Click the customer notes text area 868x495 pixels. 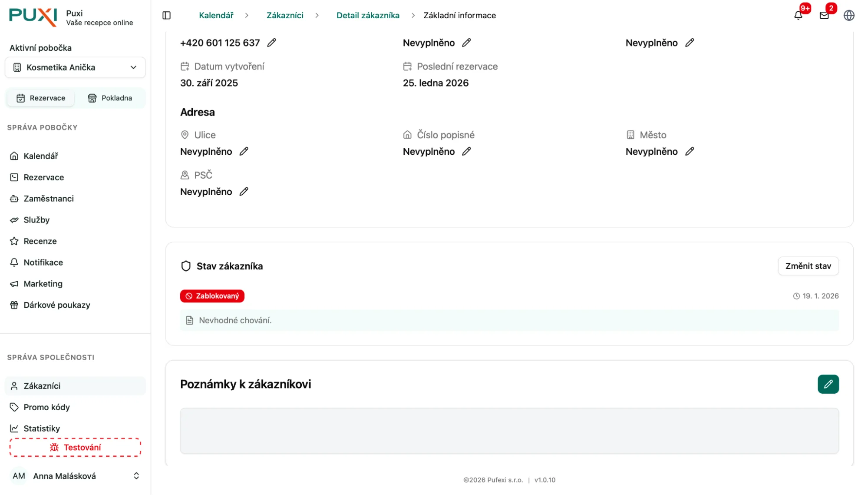(x=509, y=431)
